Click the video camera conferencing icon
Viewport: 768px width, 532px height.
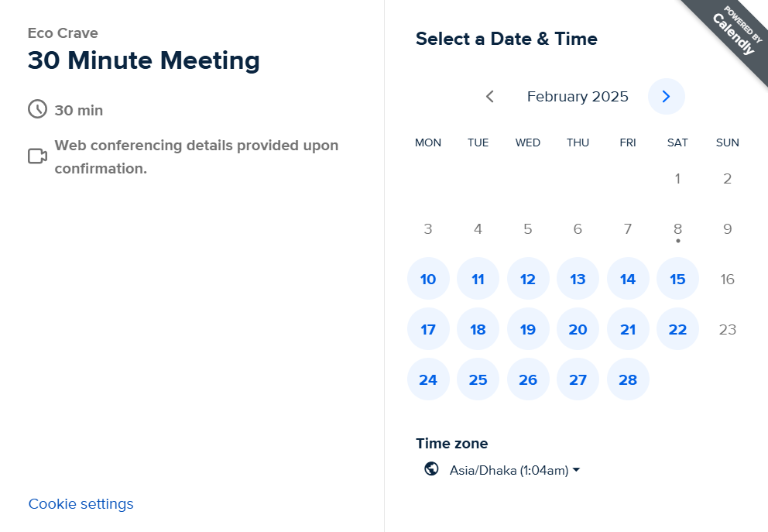[x=38, y=156]
